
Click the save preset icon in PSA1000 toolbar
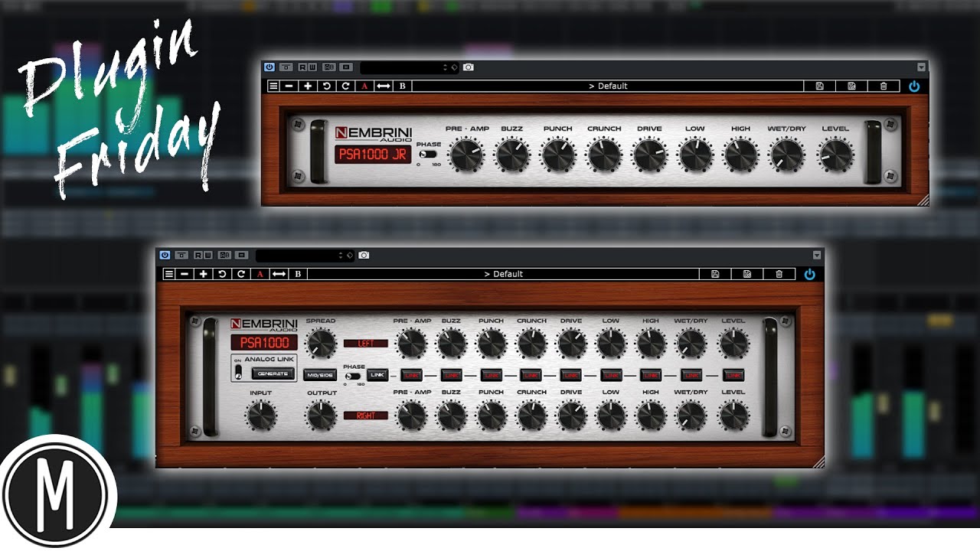pyautogui.click(x=715, y=274)
